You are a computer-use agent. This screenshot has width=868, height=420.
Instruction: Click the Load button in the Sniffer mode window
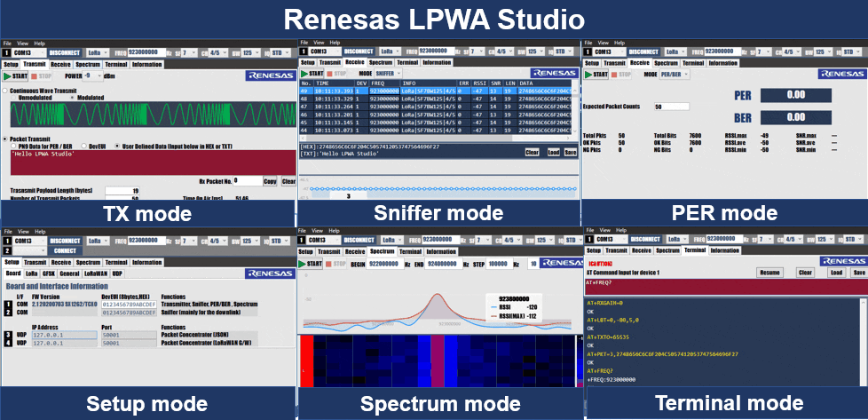click(554, 152)
